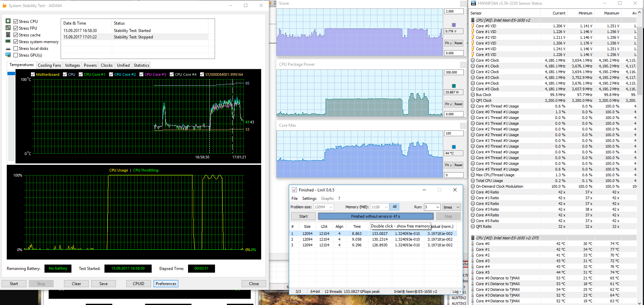Open CPUID from AIDA64 window
Image resolution: width=644 pixels, height=305 pixels.
(139, 284)
